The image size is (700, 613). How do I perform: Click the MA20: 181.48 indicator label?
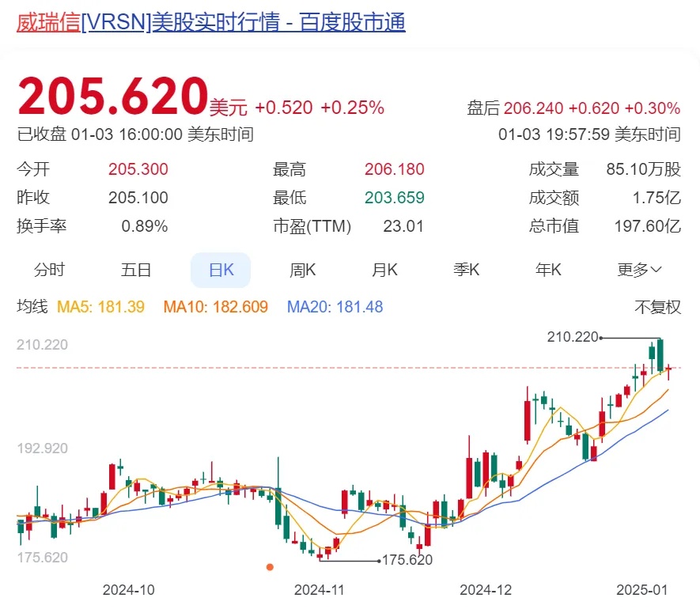tap(335, 307)
